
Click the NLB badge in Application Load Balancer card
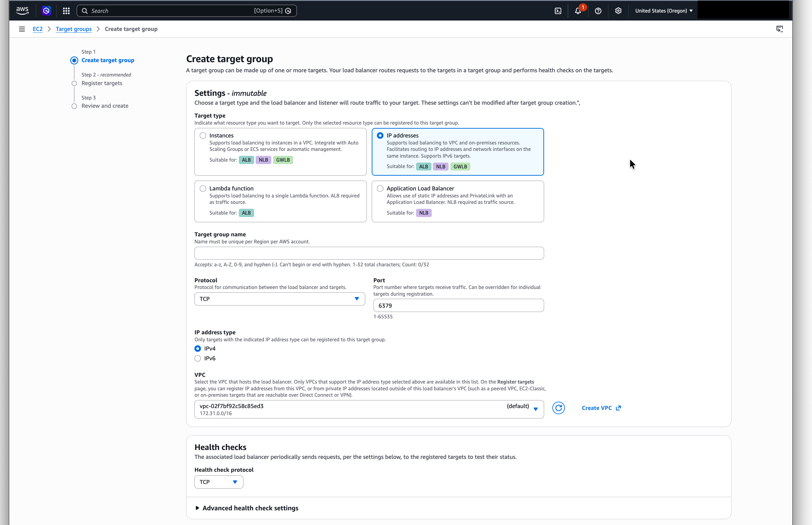pos(424,213)
